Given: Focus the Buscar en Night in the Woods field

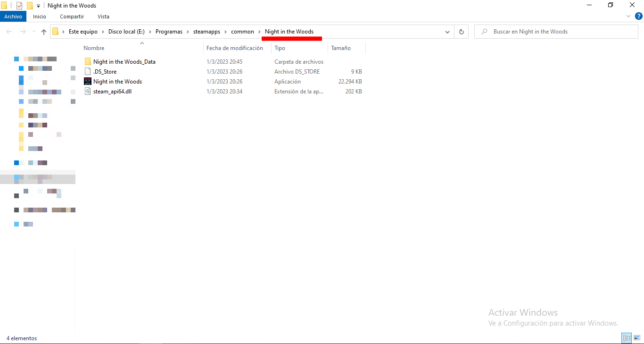Looking at the screenshot, I should pos(556,32).
